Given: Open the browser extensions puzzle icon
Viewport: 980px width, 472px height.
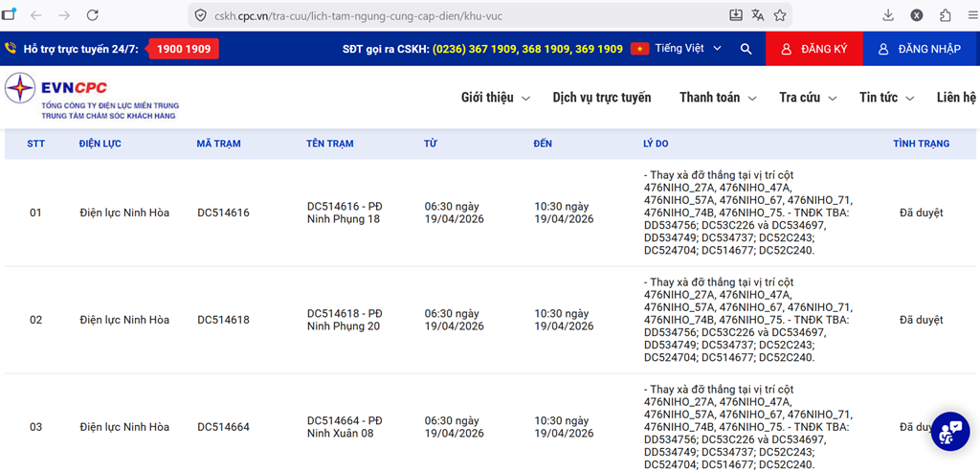Looking at the screenshot, I should click(x=945, y=15).
